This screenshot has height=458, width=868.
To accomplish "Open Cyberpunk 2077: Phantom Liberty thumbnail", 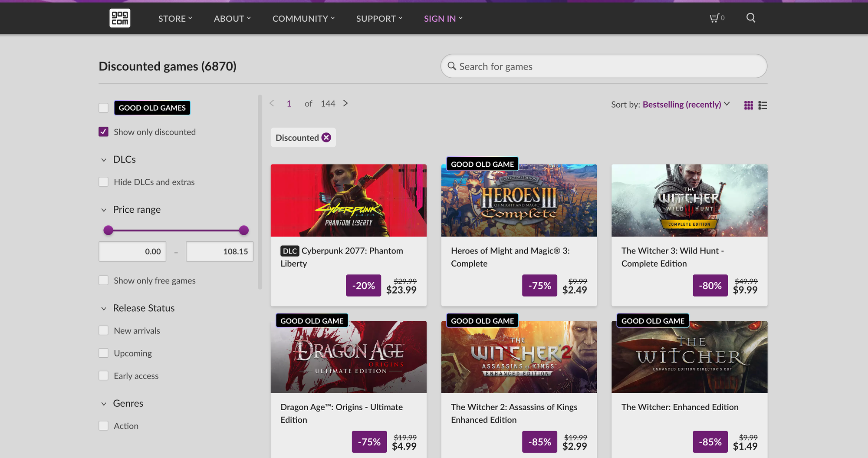I will (349, 200).
